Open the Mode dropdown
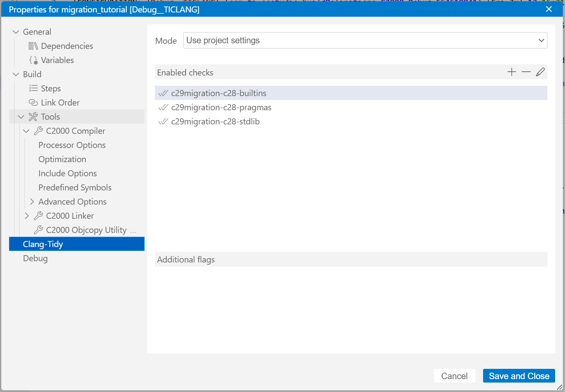This screenshot has width=565, height=392. click(x=365, y=40)
